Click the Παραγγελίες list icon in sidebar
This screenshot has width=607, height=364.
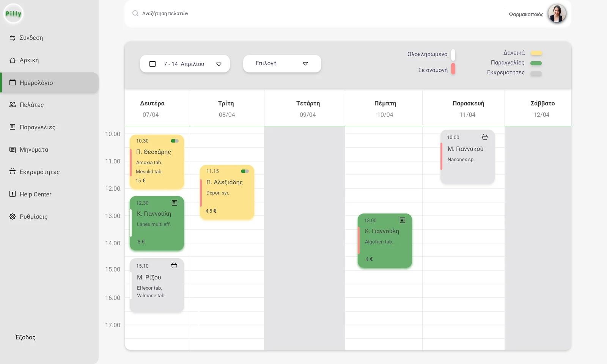point(13,127)
